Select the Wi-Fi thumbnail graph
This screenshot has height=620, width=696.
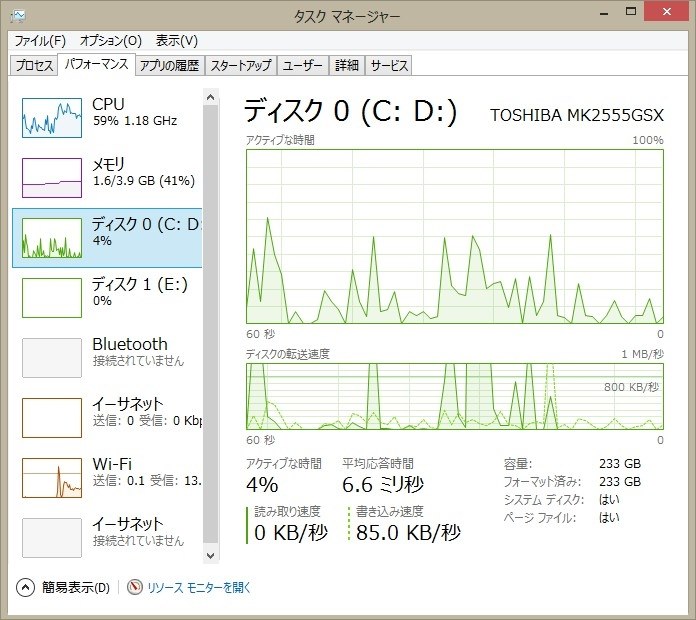click(52, 478)
